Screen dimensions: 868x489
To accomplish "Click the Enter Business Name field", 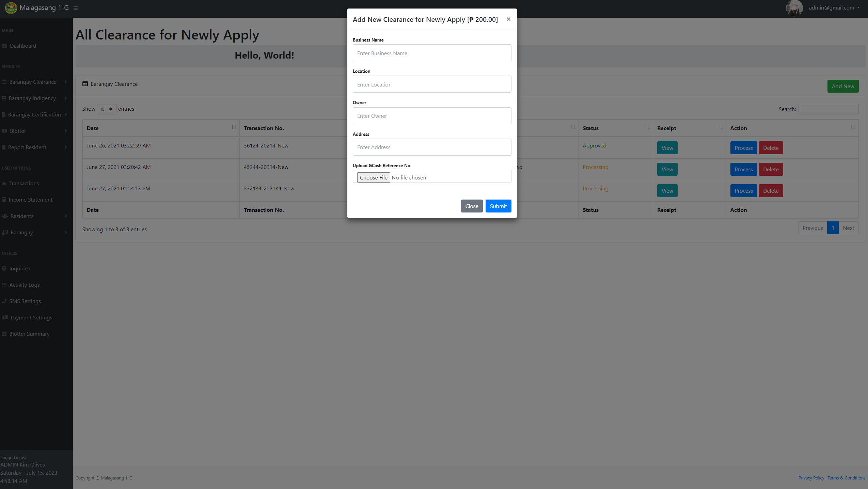I will [431, 53].
